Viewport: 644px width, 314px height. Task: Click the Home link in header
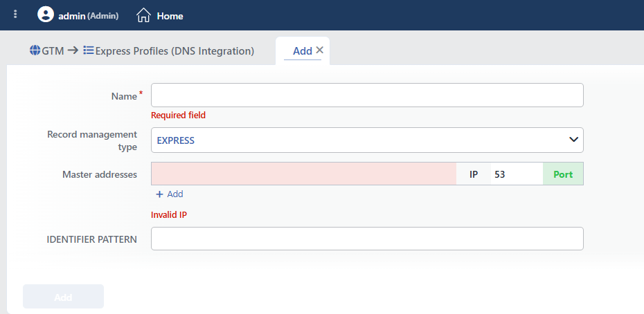(x=170, y=16)
